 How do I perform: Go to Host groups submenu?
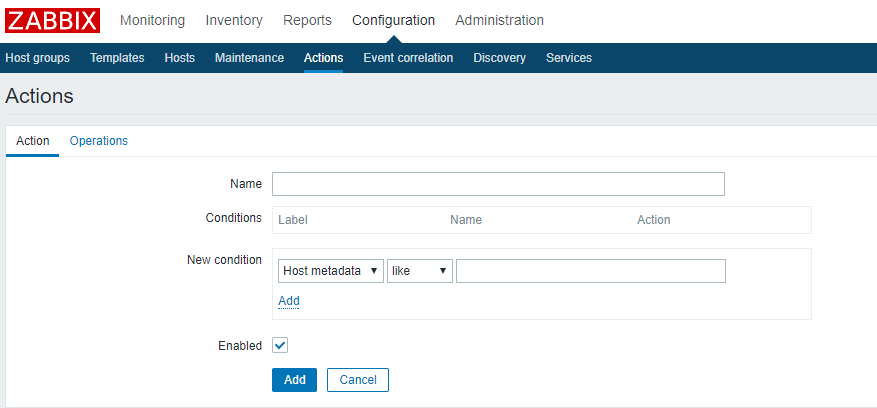pyautogui.click(x=38, y=58)
